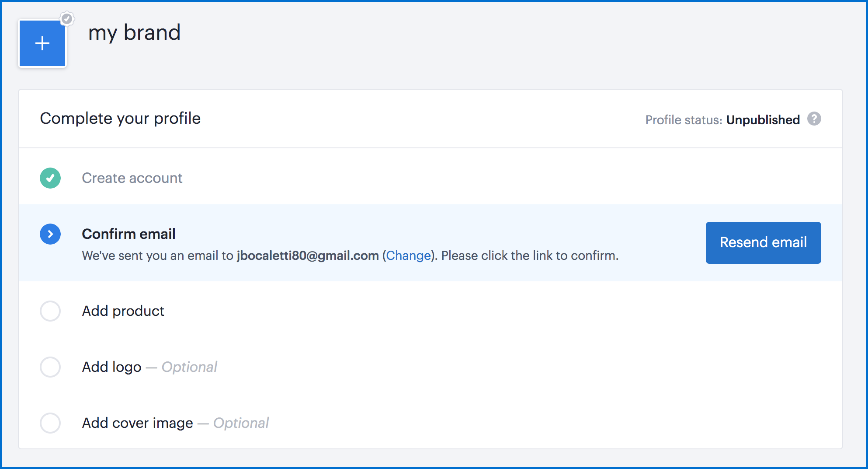Open the profile status help question mark
868x469 pixels.
click(x=814, y=119)
